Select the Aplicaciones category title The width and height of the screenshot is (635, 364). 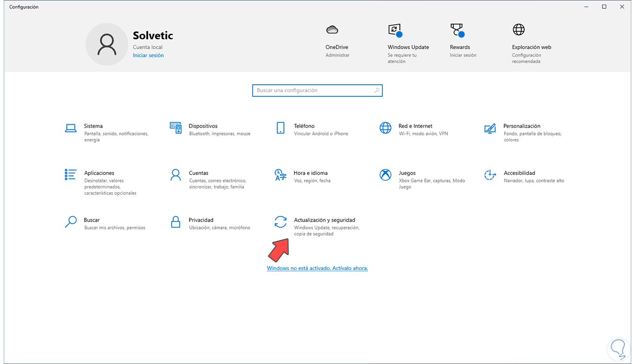pos(99,173)
